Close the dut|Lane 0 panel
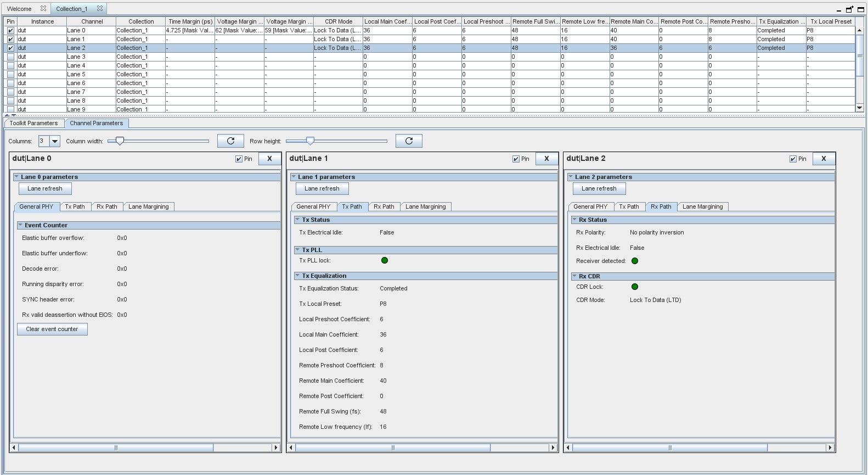 (x=269, y=159)
